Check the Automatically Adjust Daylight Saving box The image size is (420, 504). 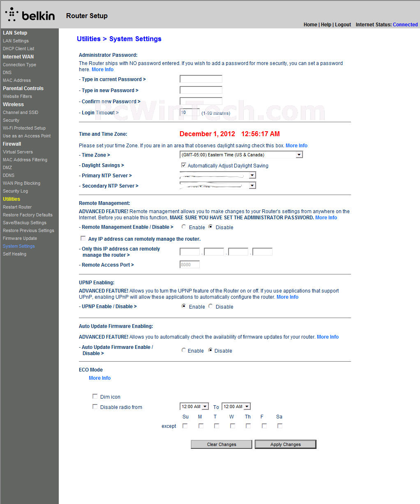(184, 165)
